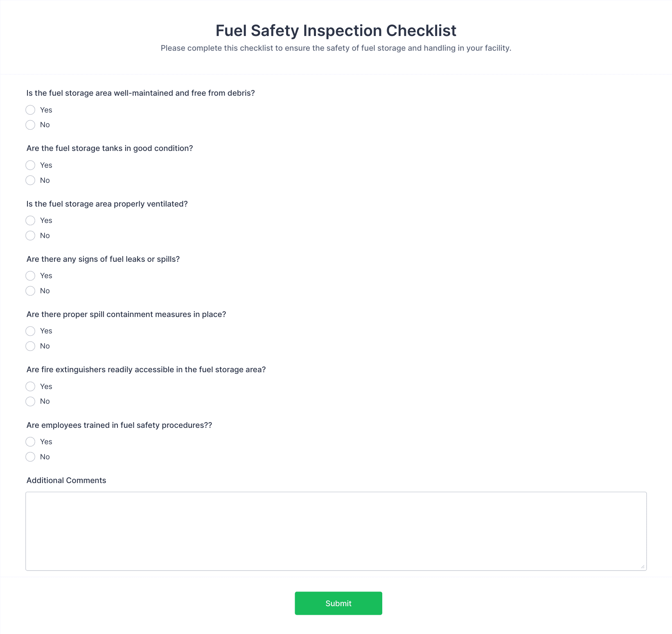Select Yes for storage area free from debris

[x=30, y=110]
